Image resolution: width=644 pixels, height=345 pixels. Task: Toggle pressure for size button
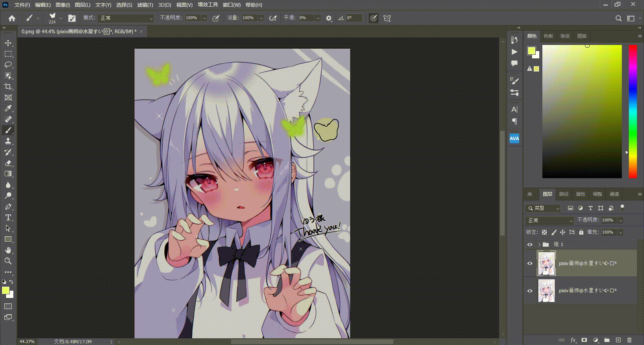(x=373, y=18)
